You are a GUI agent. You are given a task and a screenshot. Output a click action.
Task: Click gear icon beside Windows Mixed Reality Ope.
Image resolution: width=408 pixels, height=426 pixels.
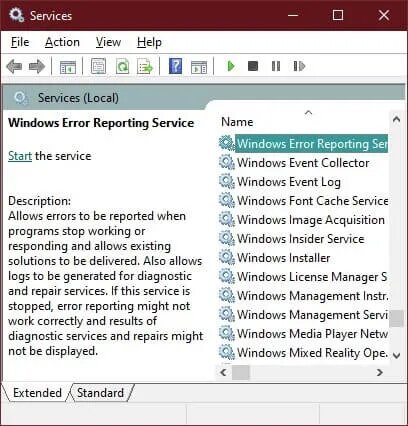tap(227, 352)
